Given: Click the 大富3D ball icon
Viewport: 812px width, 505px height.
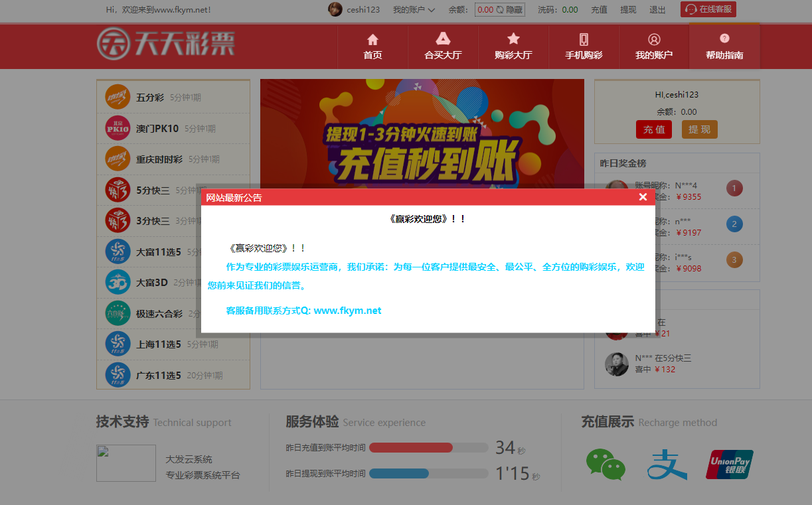Looking at the screenshot, I should (118, 282).
